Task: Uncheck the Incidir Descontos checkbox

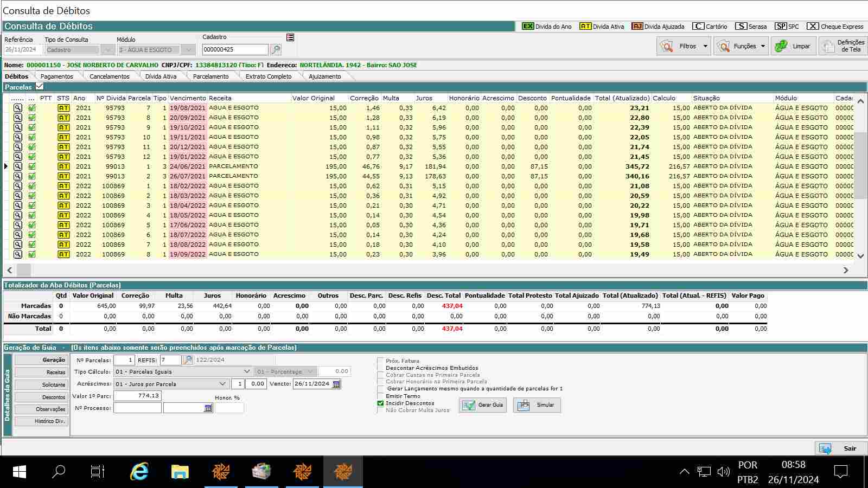Action: coord(380,403)
